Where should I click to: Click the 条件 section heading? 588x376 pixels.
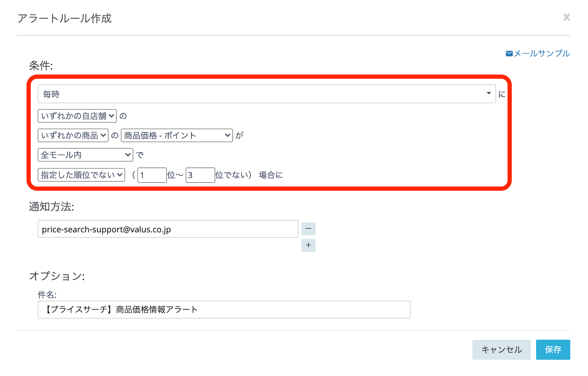[41, 66]
